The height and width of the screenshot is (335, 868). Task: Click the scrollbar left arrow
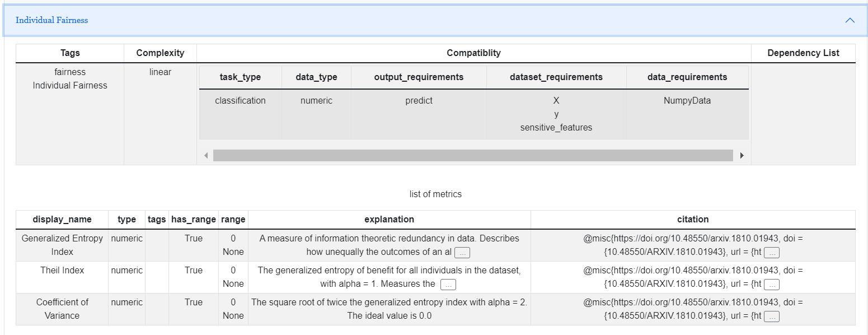pos(206,155)
